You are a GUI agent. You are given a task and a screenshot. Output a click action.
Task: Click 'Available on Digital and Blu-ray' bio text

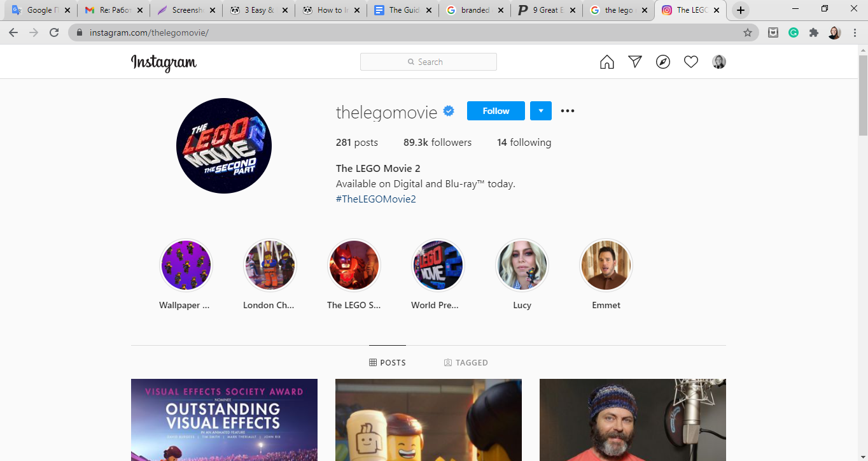click(426, 184)
